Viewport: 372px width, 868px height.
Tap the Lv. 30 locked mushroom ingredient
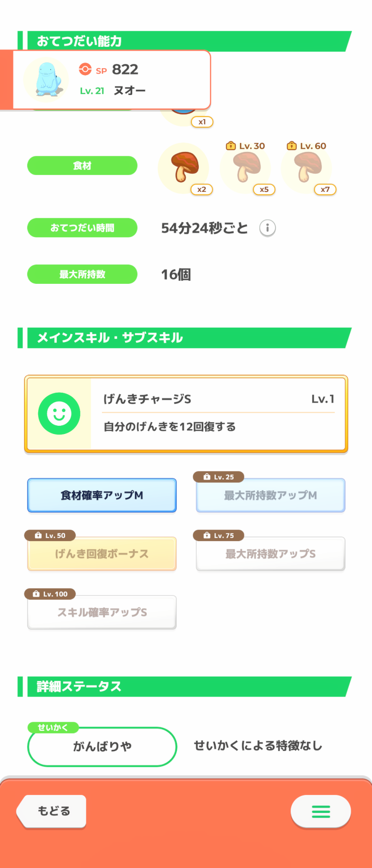(x=246, y=168)
